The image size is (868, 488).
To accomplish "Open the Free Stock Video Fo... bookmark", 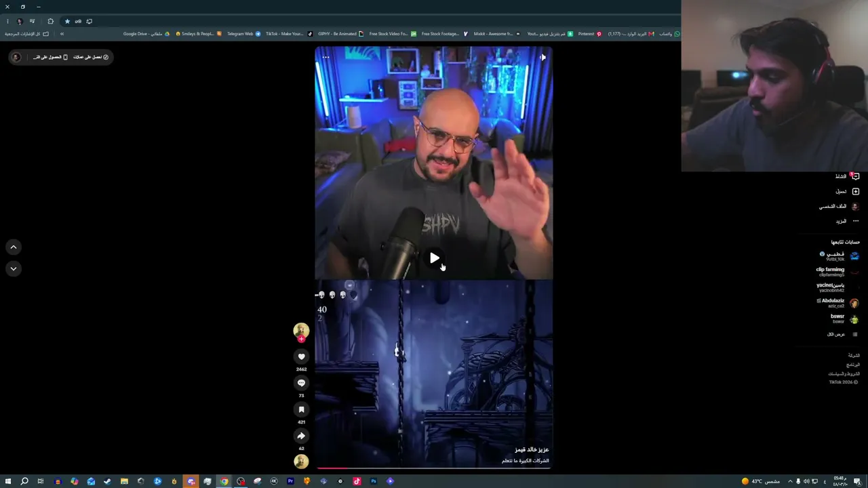I will coord(393,34).
